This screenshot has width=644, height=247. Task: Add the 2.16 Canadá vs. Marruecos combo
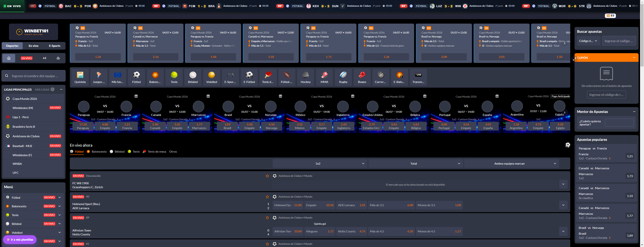pyautogui.click(x=156, y=57)
